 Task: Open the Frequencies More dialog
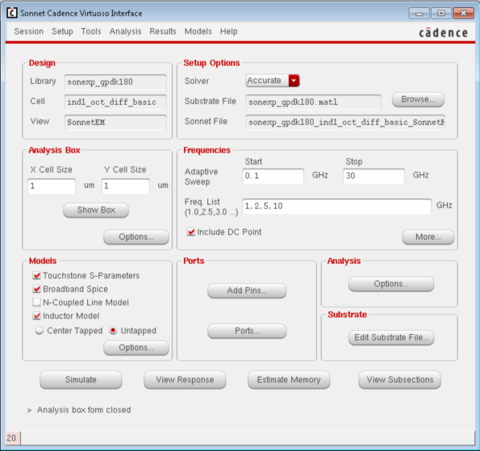(428, 237)
